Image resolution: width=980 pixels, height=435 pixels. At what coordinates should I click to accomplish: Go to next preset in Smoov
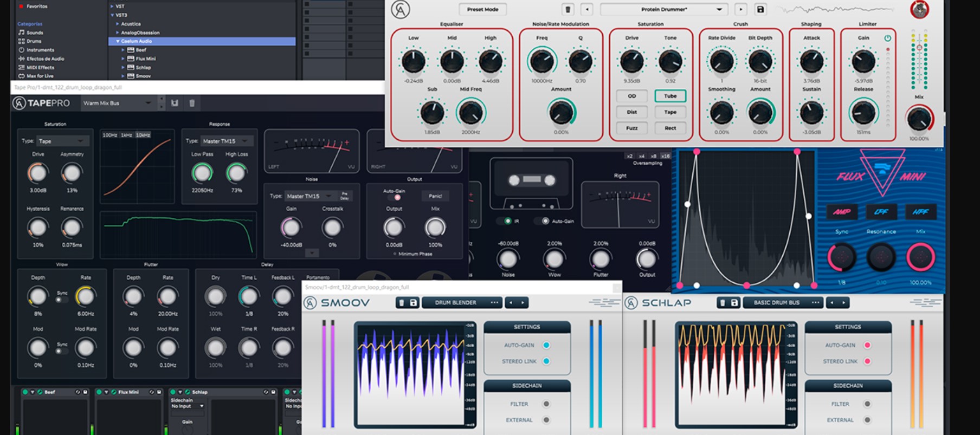pyautogui.click(x=523, y=303)
